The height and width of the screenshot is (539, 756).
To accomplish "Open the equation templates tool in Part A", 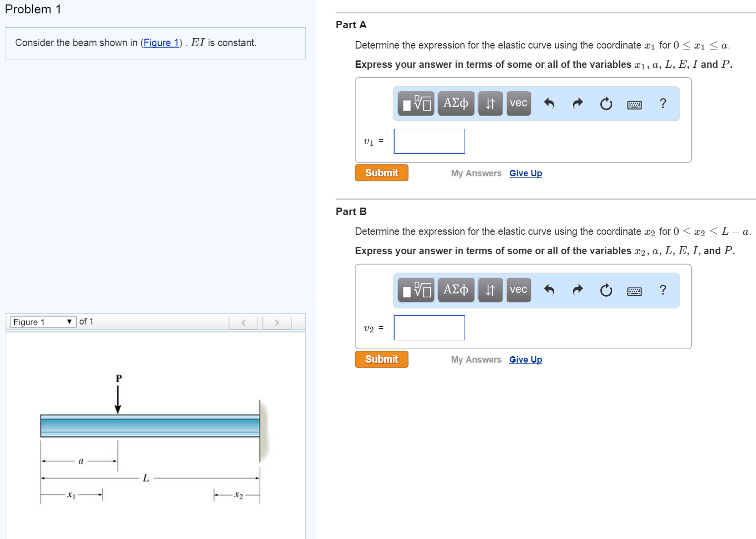I will click(x=416, y=103).
